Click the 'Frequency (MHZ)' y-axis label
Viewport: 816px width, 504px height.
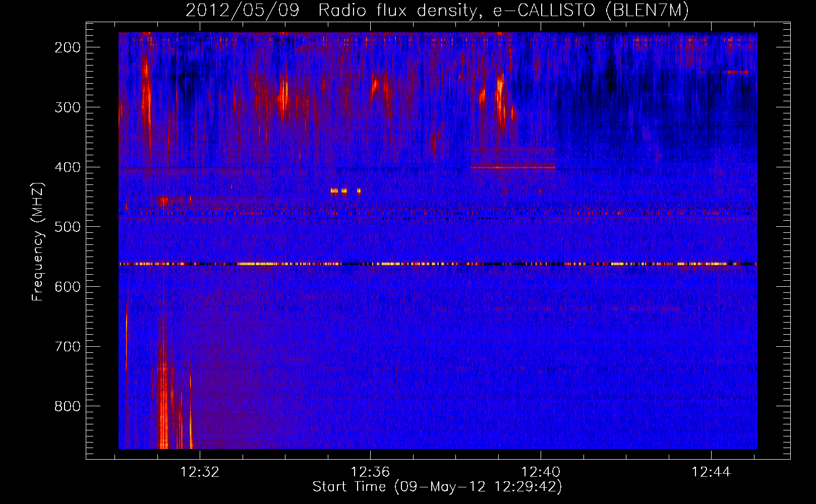[x=38, y=242]
